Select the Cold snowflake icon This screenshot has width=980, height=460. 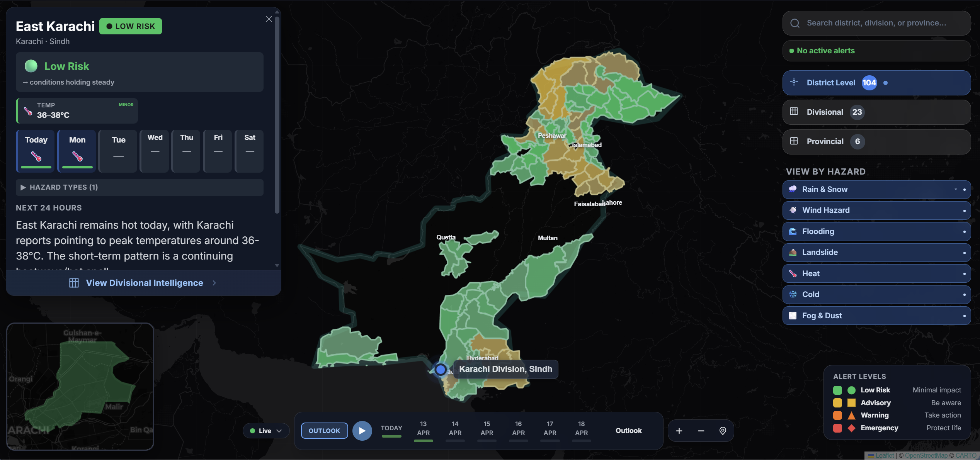(793, 294)
